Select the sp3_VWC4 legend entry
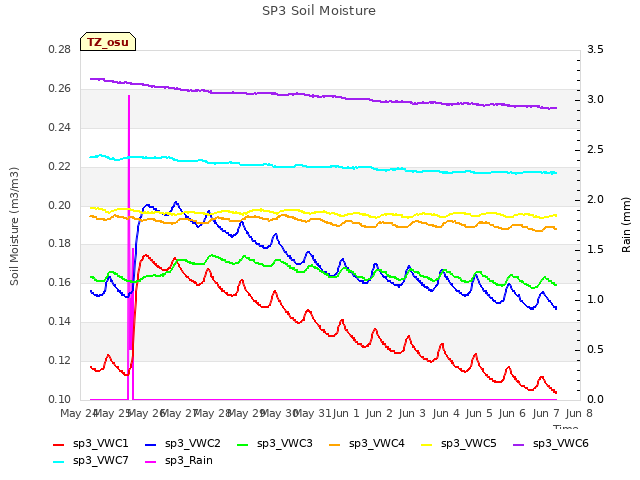The height and width of the screenshot is (480, 640). tap(367, 443)
